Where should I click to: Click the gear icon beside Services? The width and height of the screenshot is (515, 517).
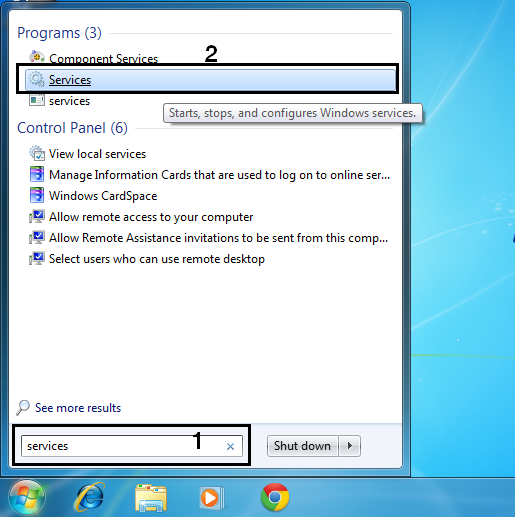click(x=36, y=79)
